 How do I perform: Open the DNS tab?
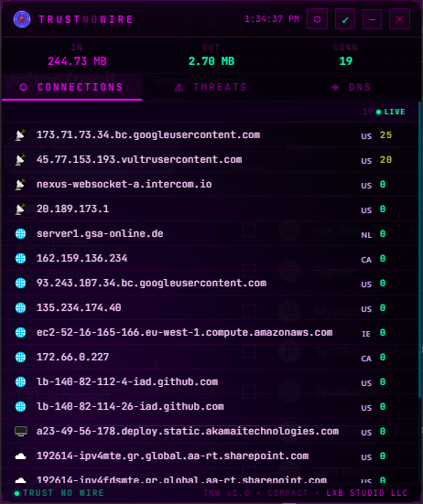(351, 88)
